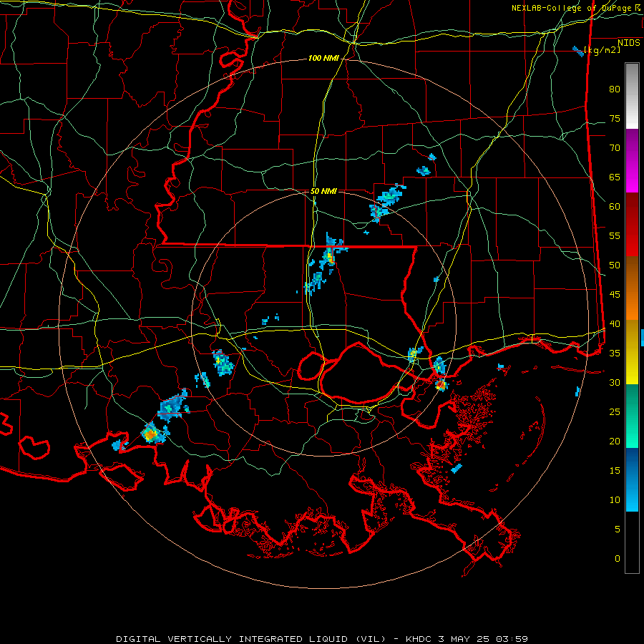Click the 30 value on the scale
The width and height of the screenshot is (644, 644).
point(615,382)
